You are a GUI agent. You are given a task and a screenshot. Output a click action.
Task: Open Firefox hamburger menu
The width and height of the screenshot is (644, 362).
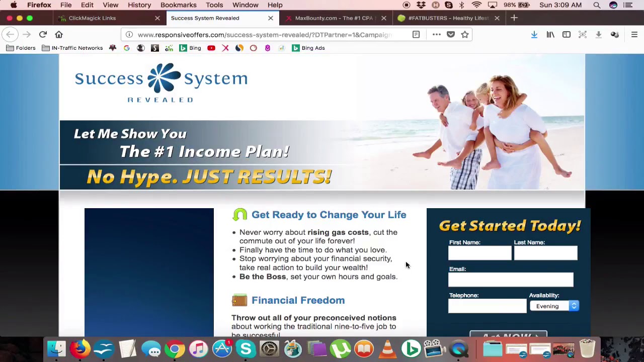click(634, 35)
